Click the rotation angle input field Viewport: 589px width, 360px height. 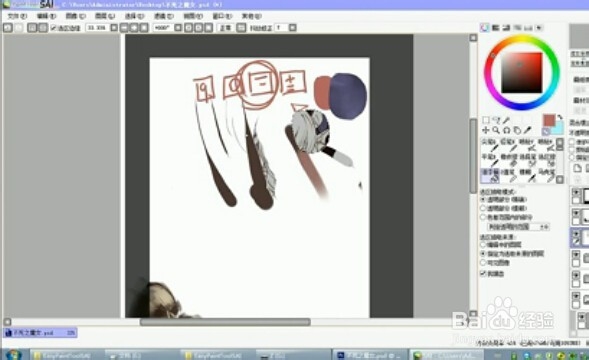click(x=163, y=27)
